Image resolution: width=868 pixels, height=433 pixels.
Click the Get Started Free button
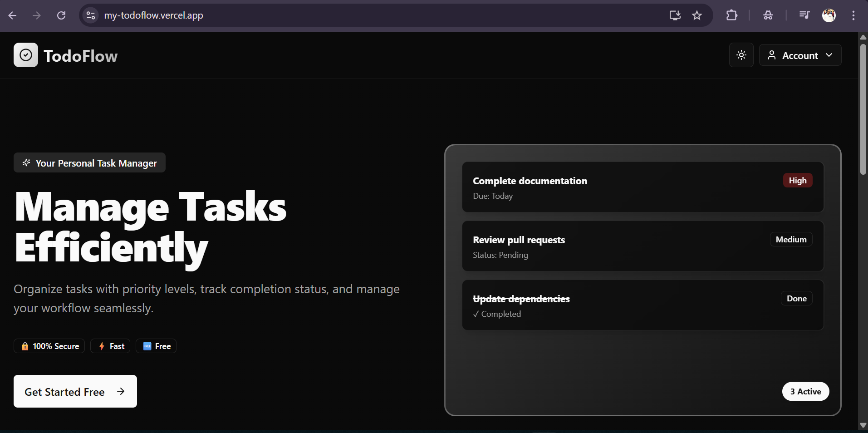(x=75, y=391)
